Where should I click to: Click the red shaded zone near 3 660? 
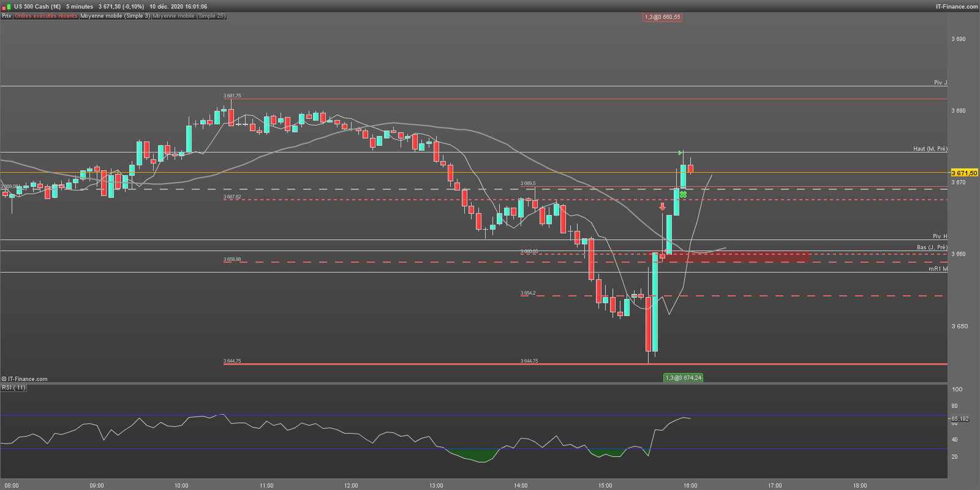(729, 257)
